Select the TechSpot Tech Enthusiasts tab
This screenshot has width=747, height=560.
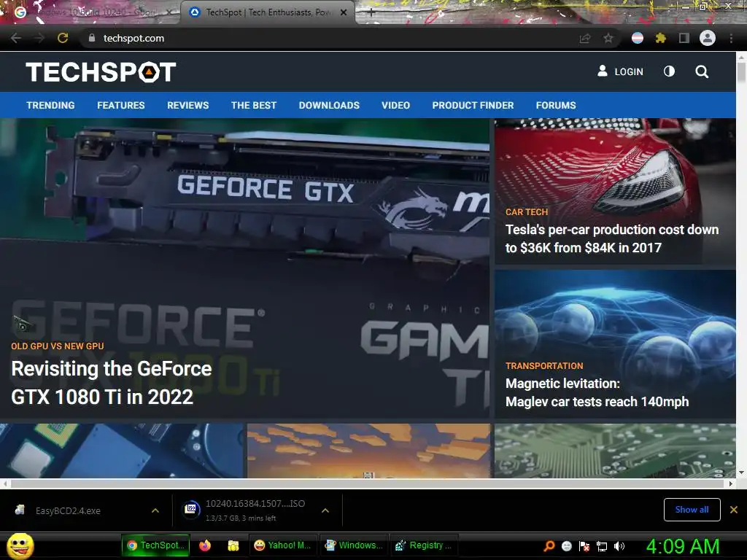267,12
